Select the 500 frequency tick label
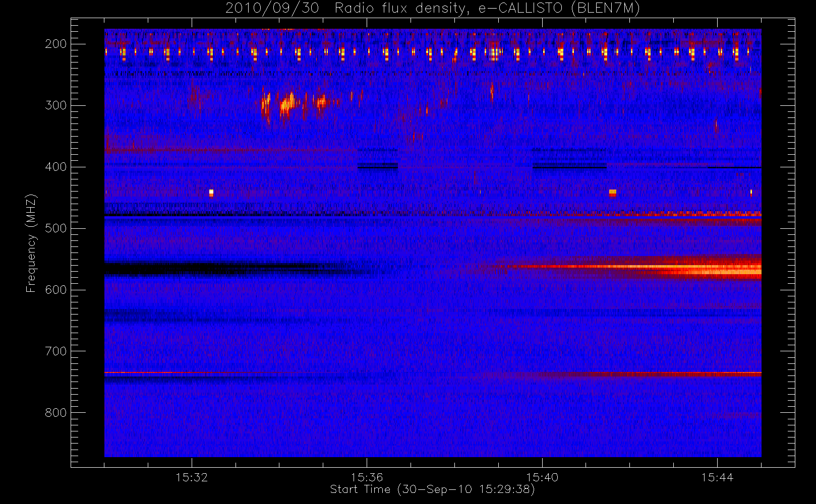This screenshot has height=504, width=816. tap(56, 228)
